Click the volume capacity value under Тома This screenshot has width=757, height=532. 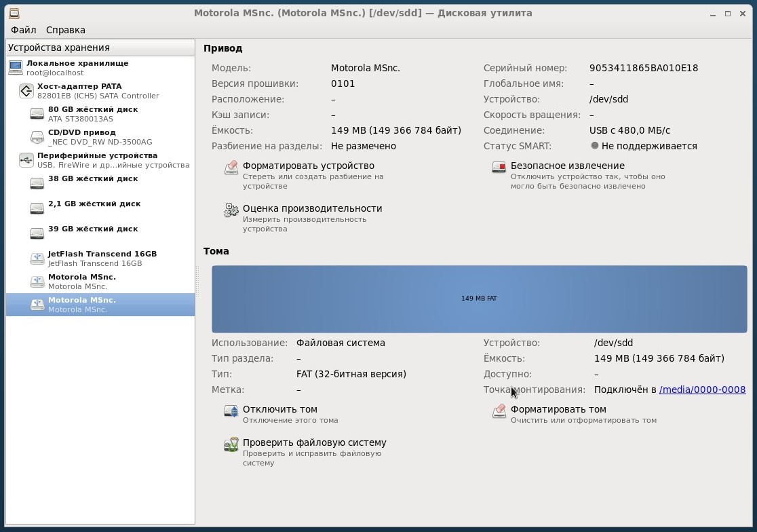(659, 358)
